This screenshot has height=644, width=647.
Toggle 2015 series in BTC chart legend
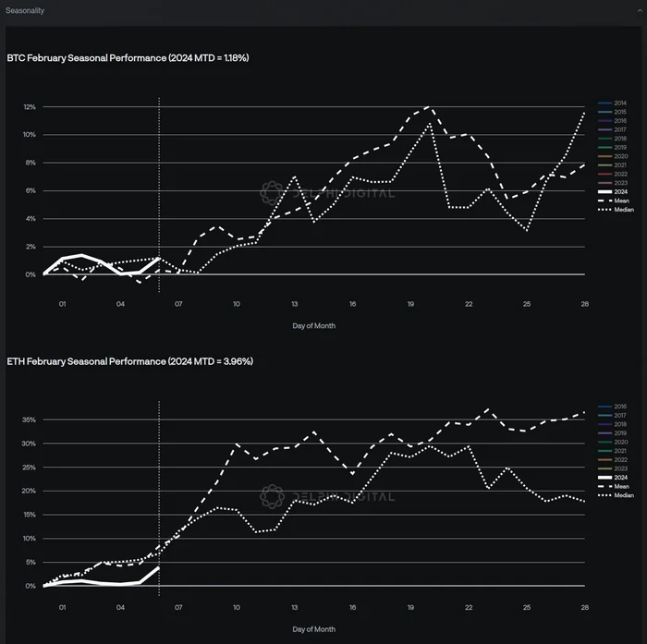pyautogui.click(x=612, y=112)
